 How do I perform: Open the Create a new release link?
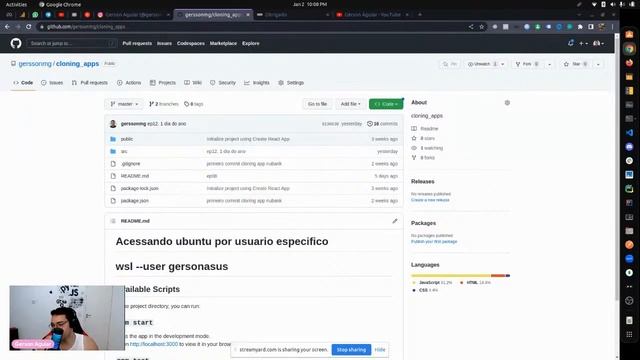coord(430,200)
